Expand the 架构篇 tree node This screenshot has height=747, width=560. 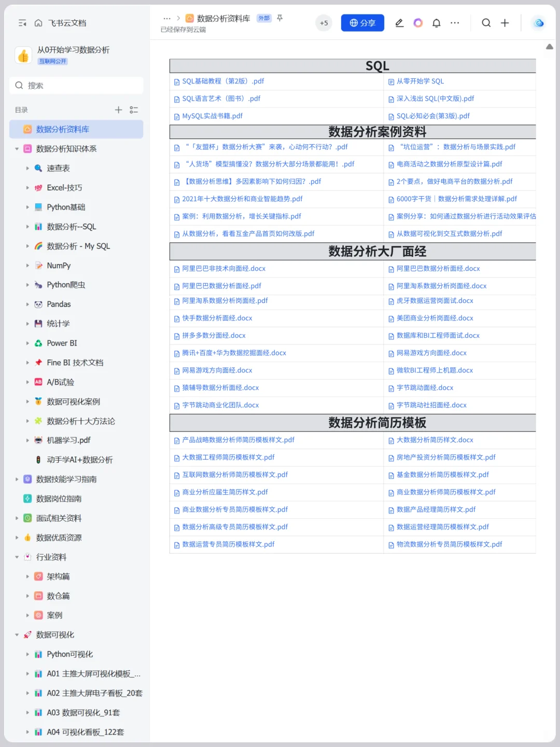27,577
